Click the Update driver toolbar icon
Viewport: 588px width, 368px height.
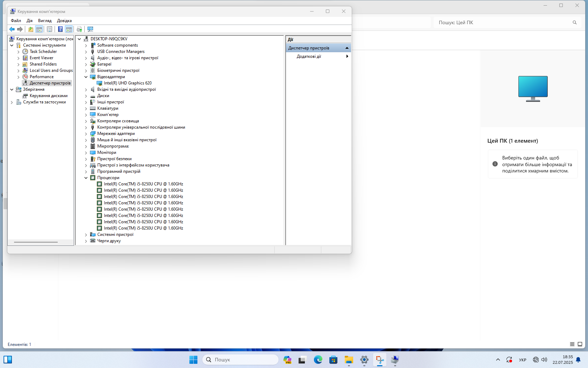(79, 29)
